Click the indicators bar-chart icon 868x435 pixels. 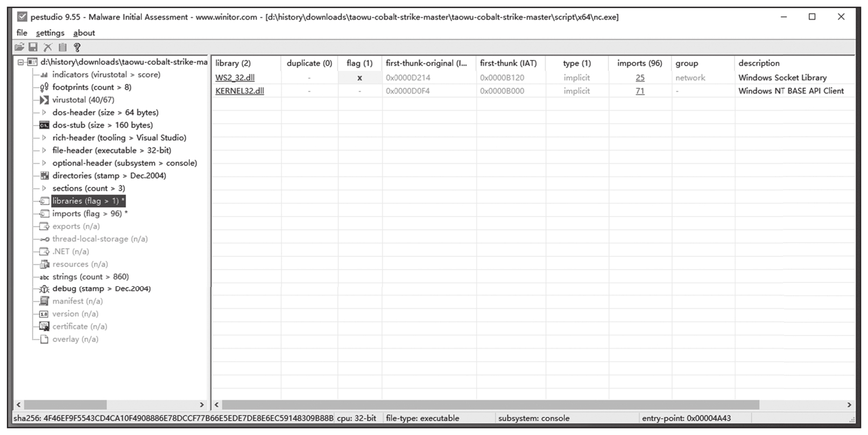tap(44, 75)
